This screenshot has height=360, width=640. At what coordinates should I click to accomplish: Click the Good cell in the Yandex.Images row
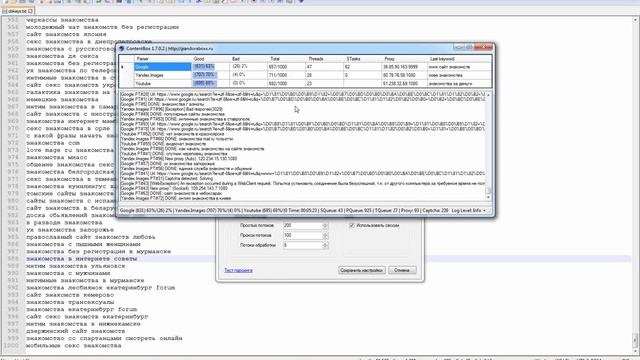click(211, 75)
